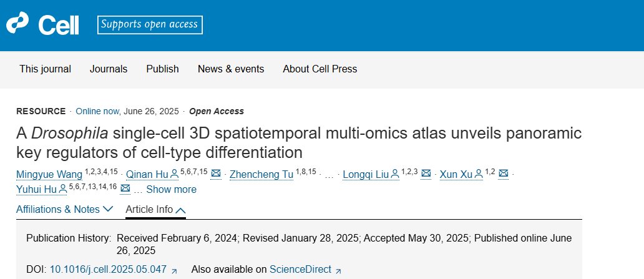Open the Publish menu

[163, 69]
